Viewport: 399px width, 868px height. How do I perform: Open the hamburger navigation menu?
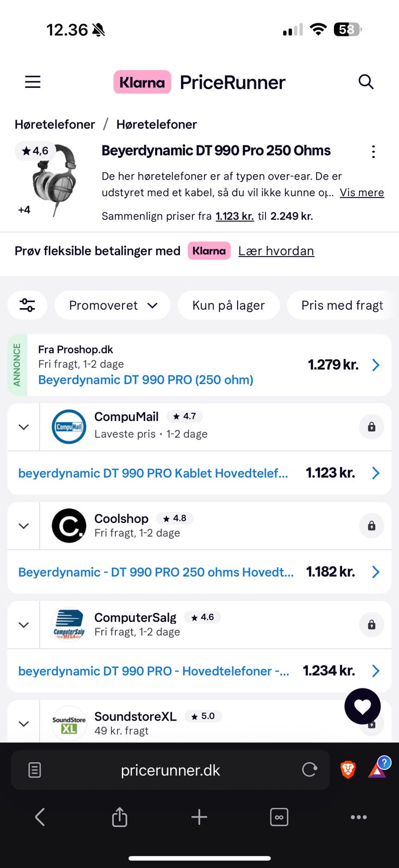coord(33,82)
